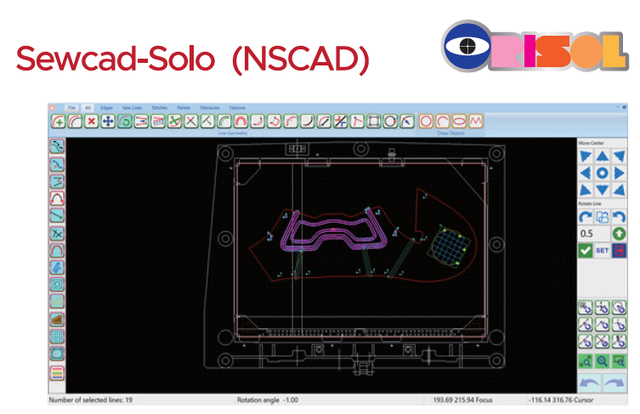This screenshot has height=414, width=640.
Task: Open the Obstacles tab
Action: pyautogui.click(x=210, y=108)
